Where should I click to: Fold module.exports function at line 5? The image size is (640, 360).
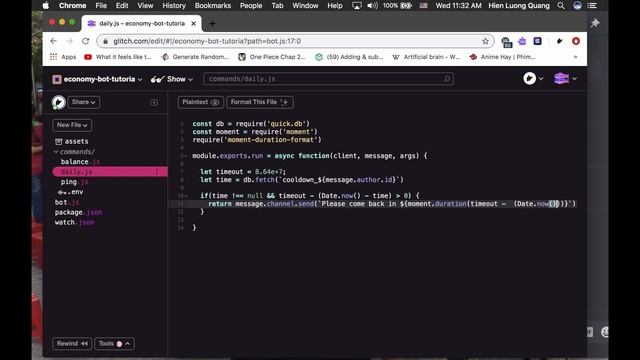[x=186, y=156]
